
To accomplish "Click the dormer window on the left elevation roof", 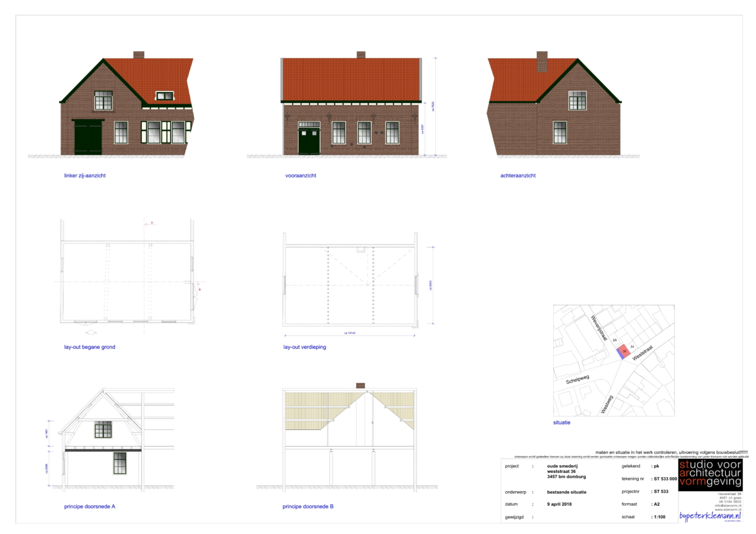I will pyautogui.click(x=165, y=96).
